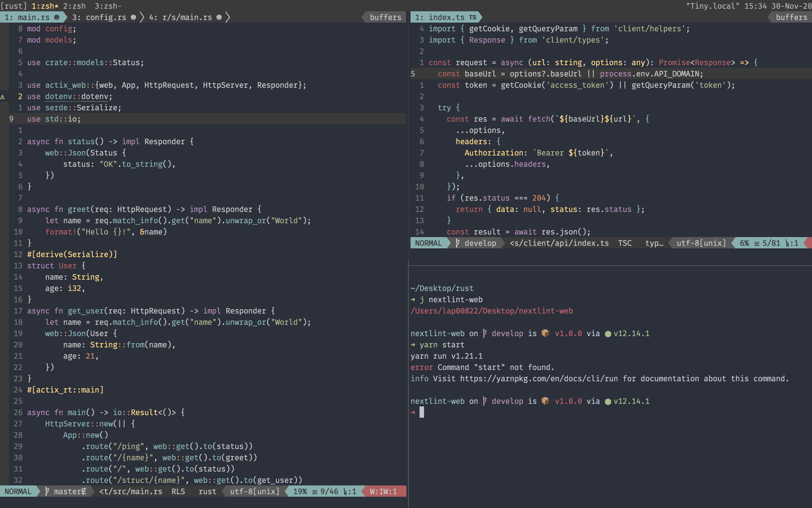The width and height of the screenshot is (812, 508).
Task: Click the modified dot on the config.rs tab
Action: 133,17
